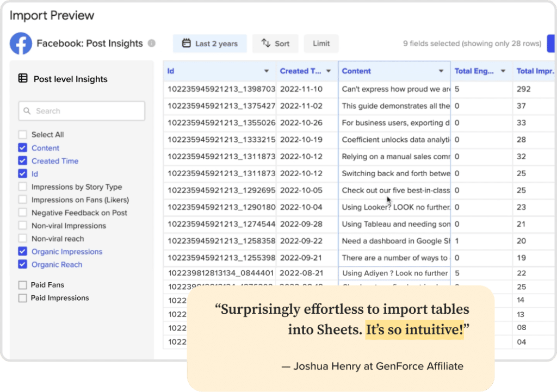
Task: Open the Total Engagement column dropdown arrow
Action: (x=503, y=71)
